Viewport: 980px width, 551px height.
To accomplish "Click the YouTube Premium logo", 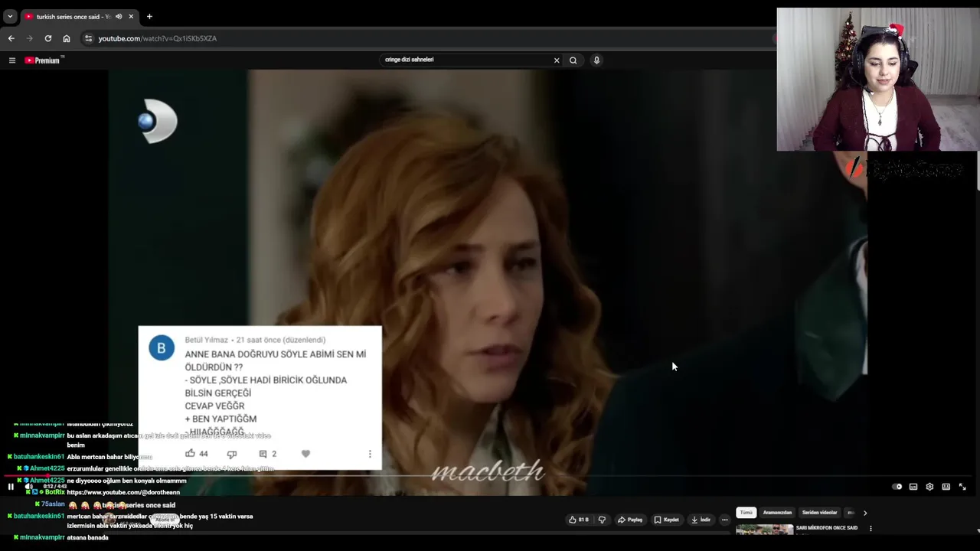I will (44, 60).
